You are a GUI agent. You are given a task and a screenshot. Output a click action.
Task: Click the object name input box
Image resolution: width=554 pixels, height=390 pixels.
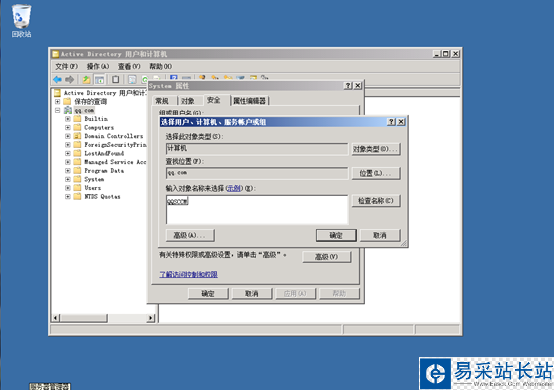(257, 210)
